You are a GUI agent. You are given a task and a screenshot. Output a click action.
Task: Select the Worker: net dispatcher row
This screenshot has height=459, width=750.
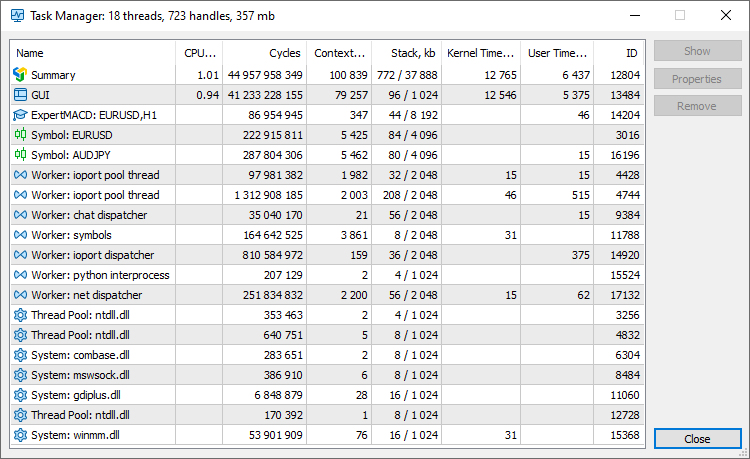pyautogui.click(x=327, y=295)
